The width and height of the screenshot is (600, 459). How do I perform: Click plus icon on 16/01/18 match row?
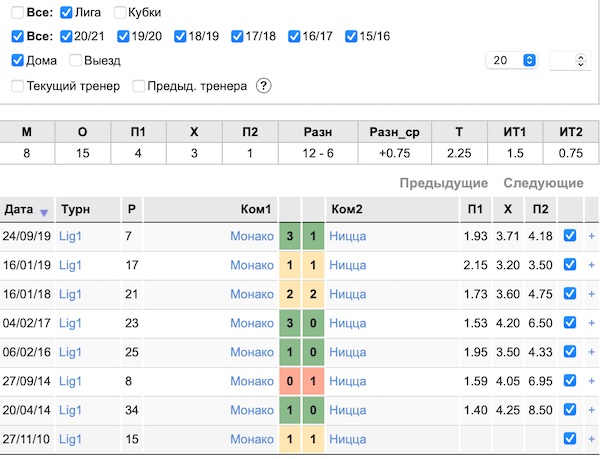point(591,294)
